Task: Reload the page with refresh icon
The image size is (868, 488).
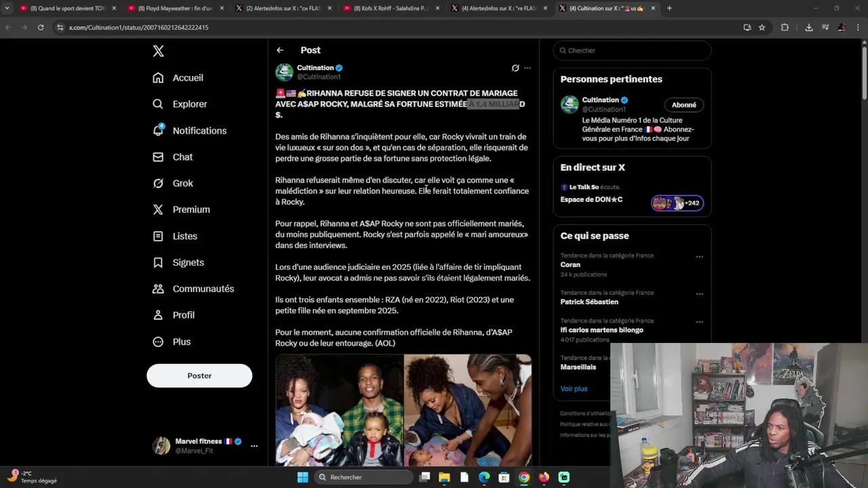Action: [x=41, y=27]
